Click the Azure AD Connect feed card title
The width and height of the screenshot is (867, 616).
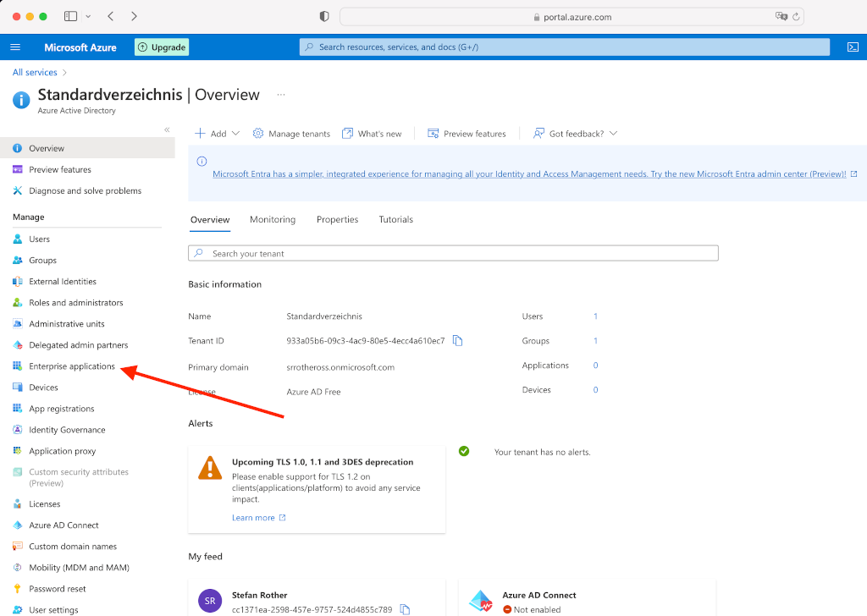coord(539,595)
